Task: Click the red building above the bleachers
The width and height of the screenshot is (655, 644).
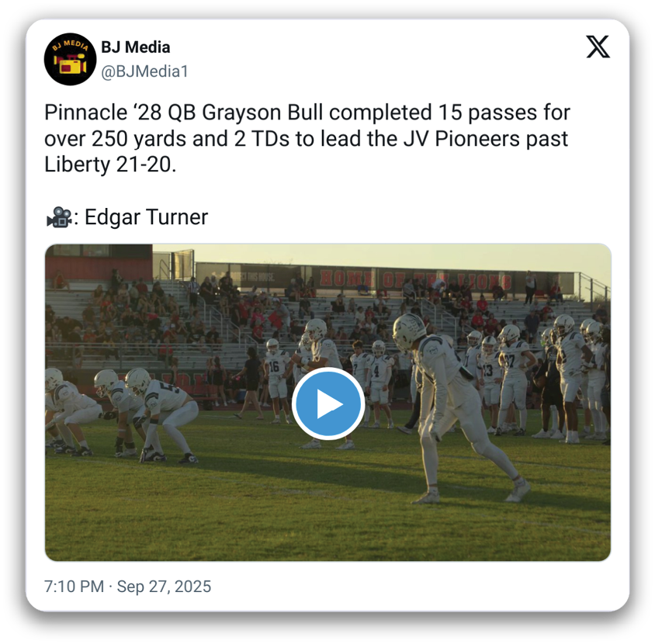Action: click(99, 261)
